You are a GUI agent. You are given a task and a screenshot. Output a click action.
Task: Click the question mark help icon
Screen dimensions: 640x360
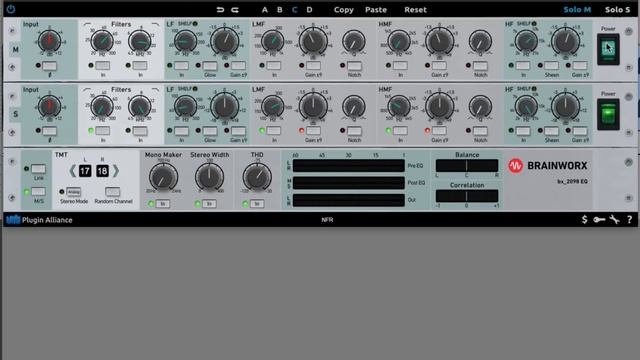(x=629, y=220)
